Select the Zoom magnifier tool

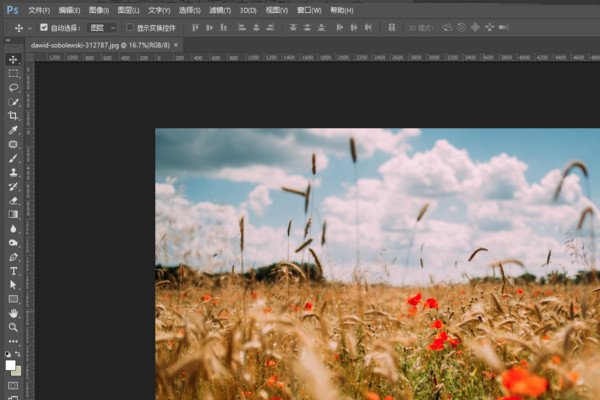coord(14,326)
